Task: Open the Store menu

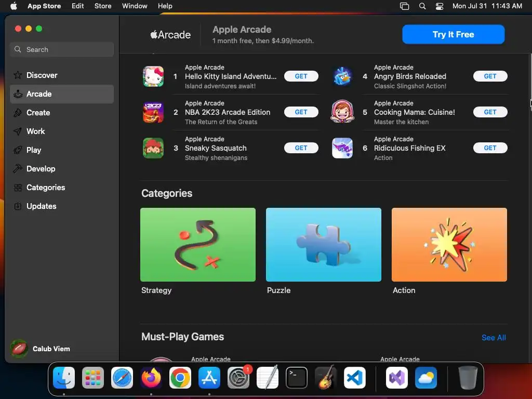Action: pyautogui.click(x=103, y=6)
